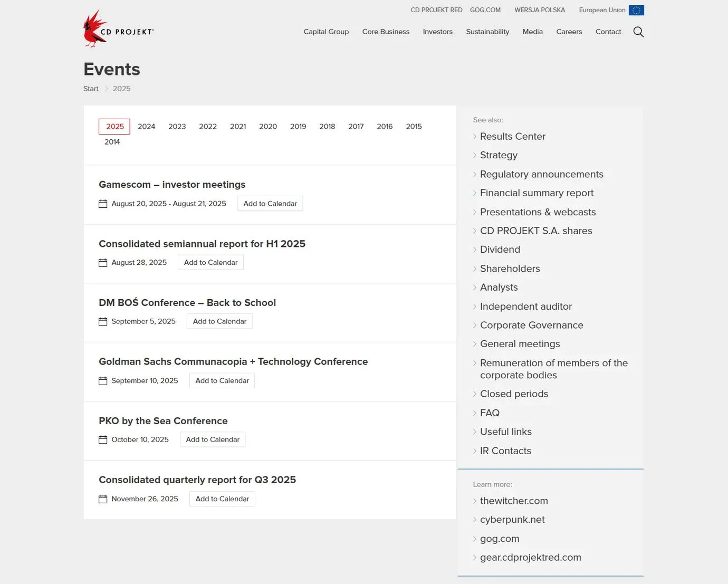Open the 2014 events tab
The height and width of the screenshot is (584, 728).
112,142
